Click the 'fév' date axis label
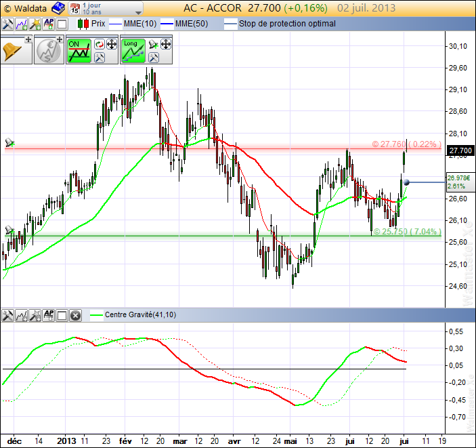This screenshot has width=476, height=448. click(125, 441)
